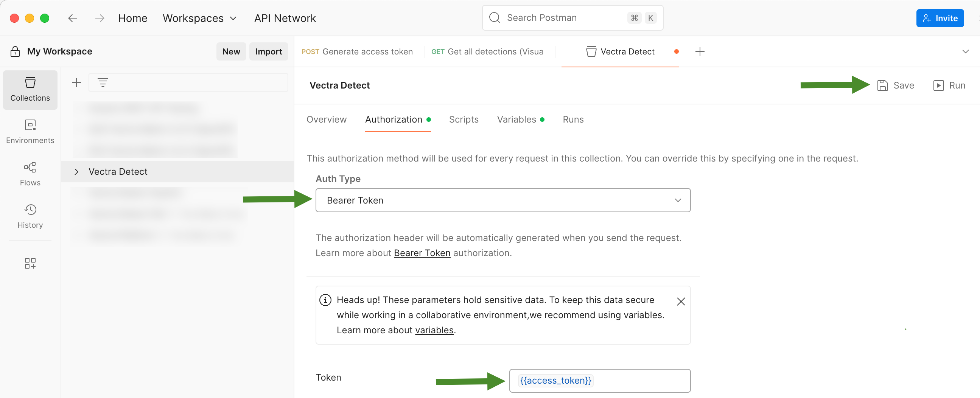The width and height of the screenshot is (980, 398).
Task: Expand the Vectra Detect collection
Action: [x=76, y=171]
